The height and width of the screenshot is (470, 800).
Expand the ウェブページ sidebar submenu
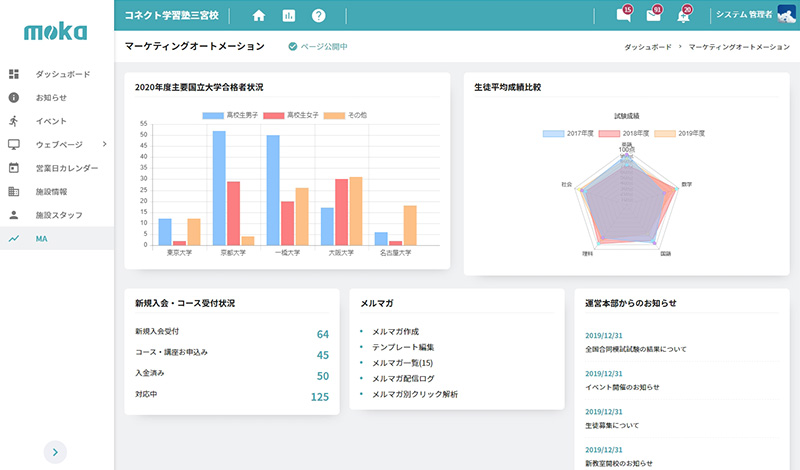105,144
